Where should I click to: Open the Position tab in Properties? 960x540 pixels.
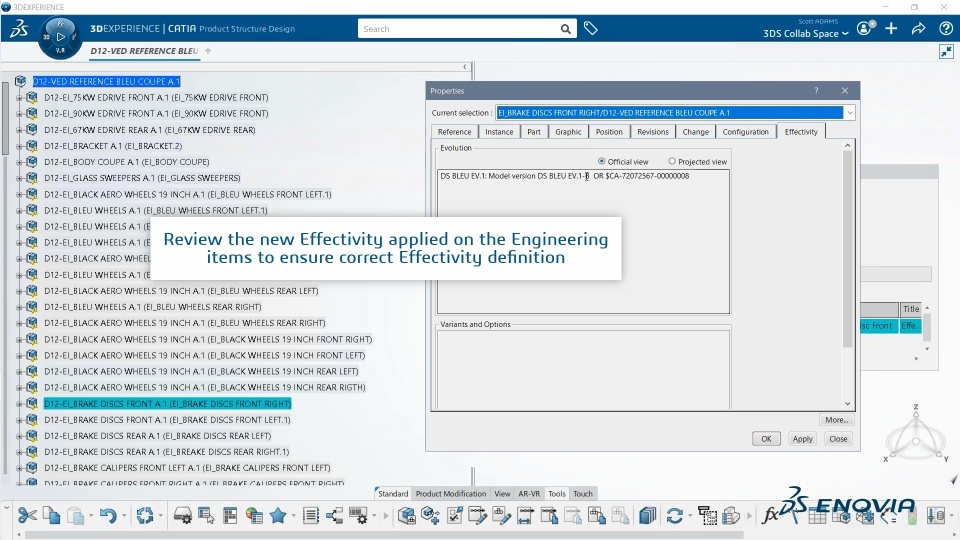click(x=609, y=132)
